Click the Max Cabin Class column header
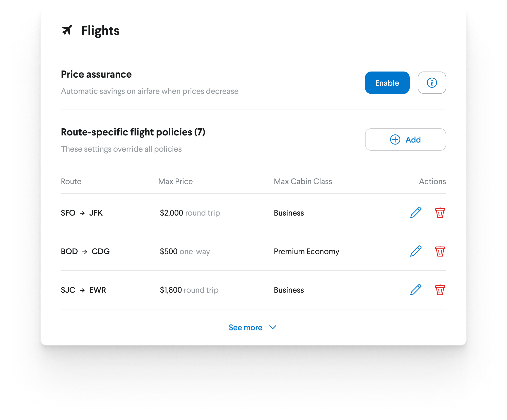This screenshot has width=507, height=420. pyautogui.click(x=303, y=181)
